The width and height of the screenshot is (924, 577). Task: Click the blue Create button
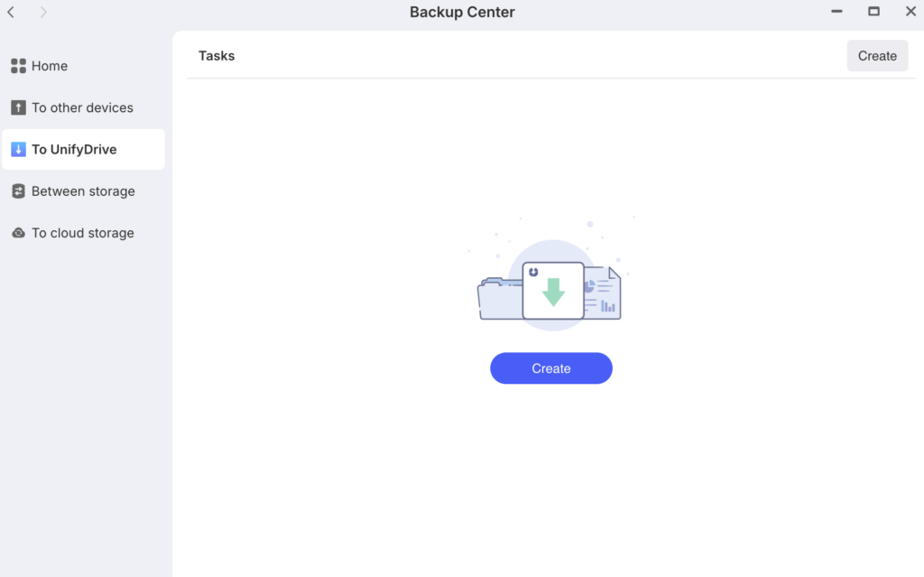point(551,368)
